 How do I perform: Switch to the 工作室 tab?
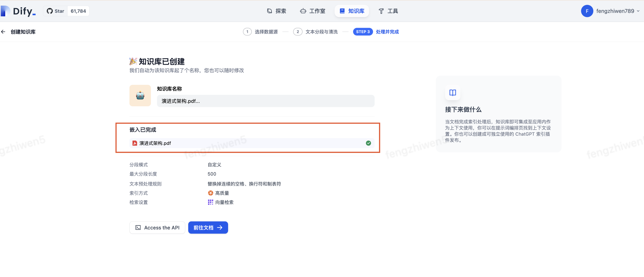pyautogui.click(x=313, y=11)
